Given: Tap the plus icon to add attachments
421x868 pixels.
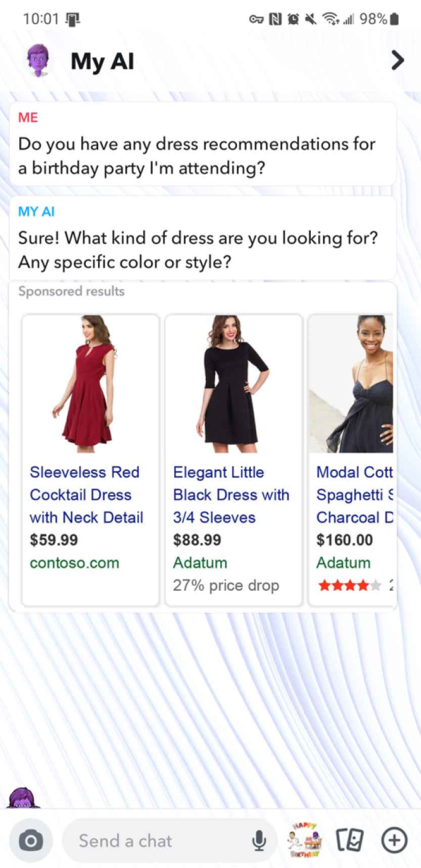Looking at the screenshot, I should (395, 841).
